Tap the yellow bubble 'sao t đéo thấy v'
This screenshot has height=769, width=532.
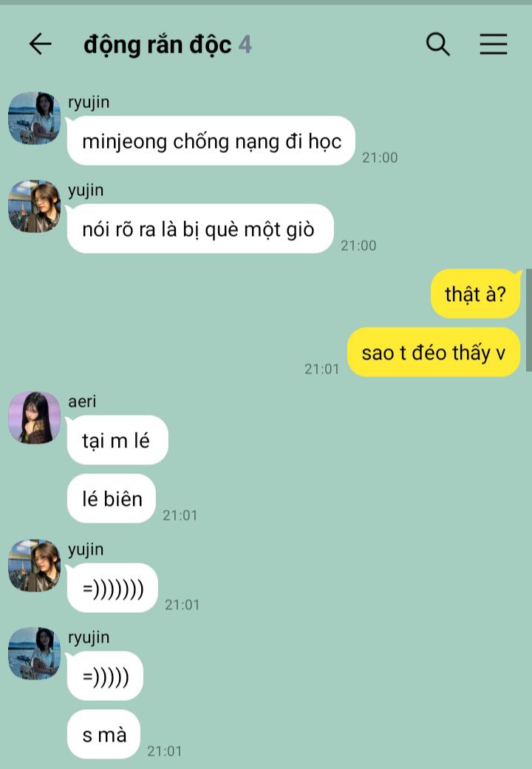(x=434, y=352)
